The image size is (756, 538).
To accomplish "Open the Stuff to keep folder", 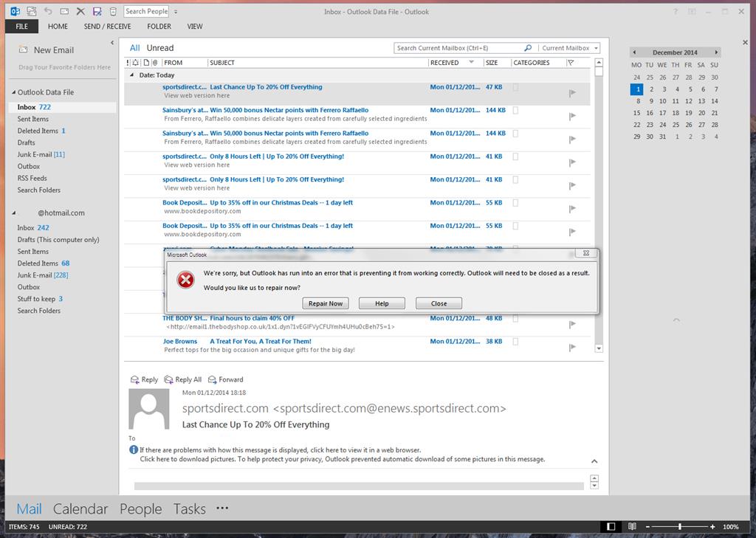I will click(40, 299).
